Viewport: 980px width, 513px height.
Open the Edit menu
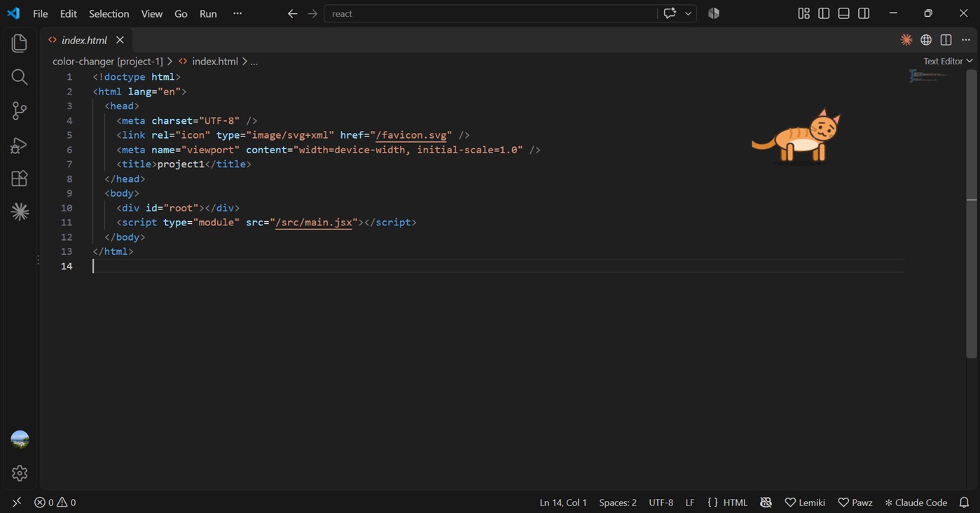point(69,13)
